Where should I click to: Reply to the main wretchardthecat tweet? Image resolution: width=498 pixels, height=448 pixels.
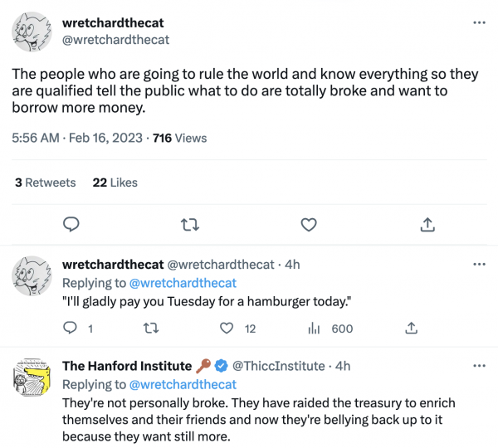71,224
